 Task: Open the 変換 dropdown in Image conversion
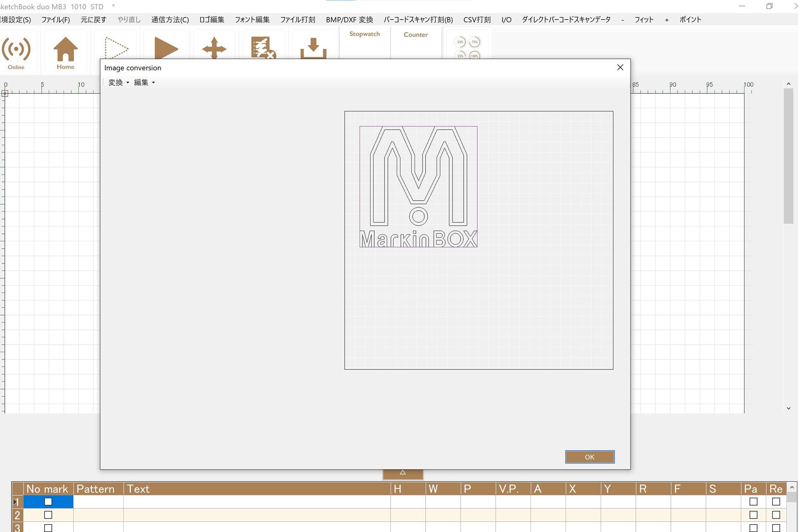tap(119, 82)
